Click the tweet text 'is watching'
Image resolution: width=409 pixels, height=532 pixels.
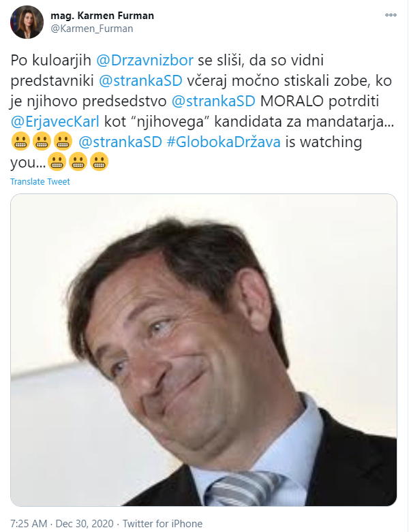coord(324,142)
